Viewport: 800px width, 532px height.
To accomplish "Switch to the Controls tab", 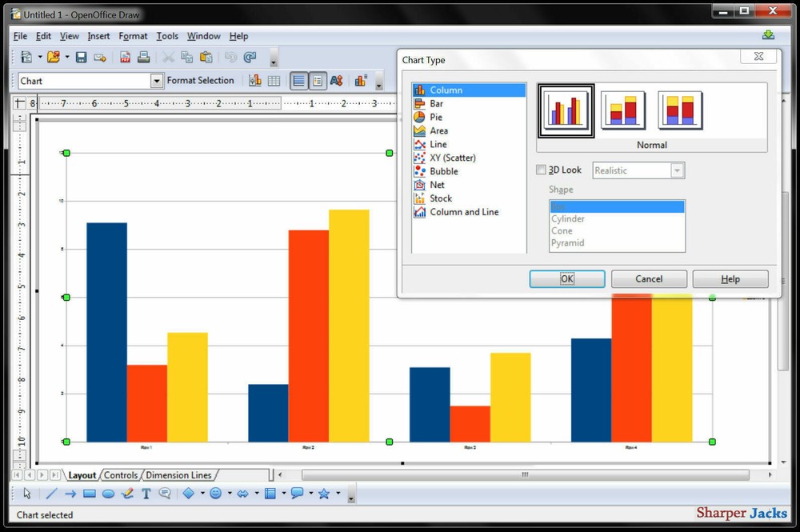I will [121, 474].
